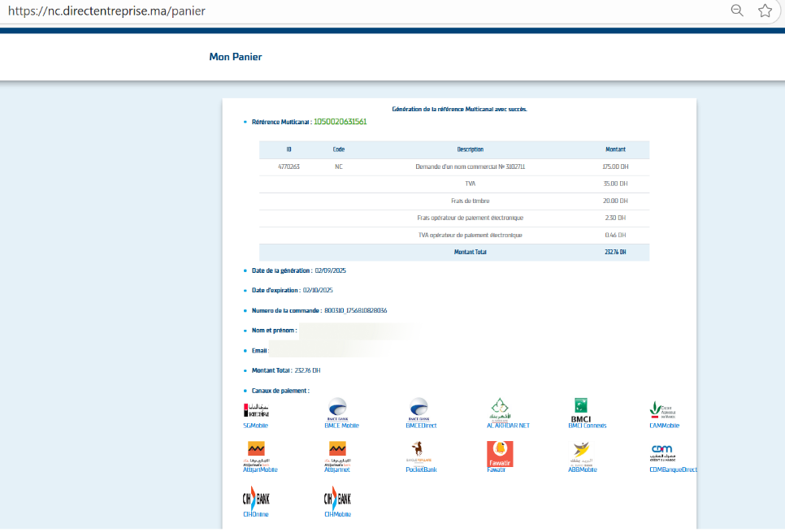The width and height of the screenshot is (785, 532).
Task: Click the Al Akhdar Net logo
Action: (x=500, y=409)
